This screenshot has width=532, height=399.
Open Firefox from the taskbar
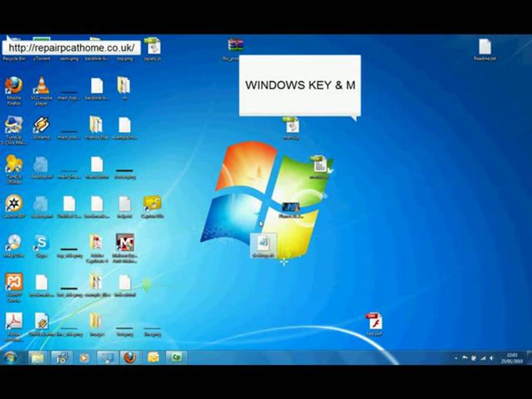pyautogui.click(x=130, y=357)
